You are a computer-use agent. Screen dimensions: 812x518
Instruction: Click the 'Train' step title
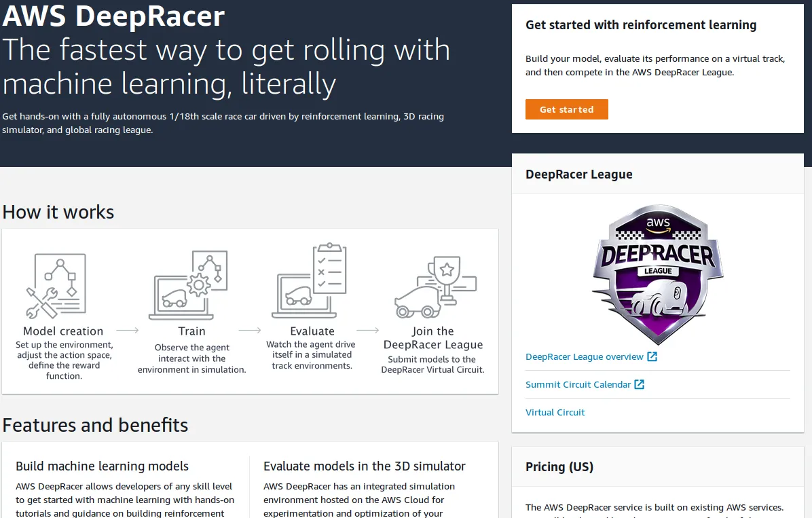pyautogui.click(x=191, y=331)
